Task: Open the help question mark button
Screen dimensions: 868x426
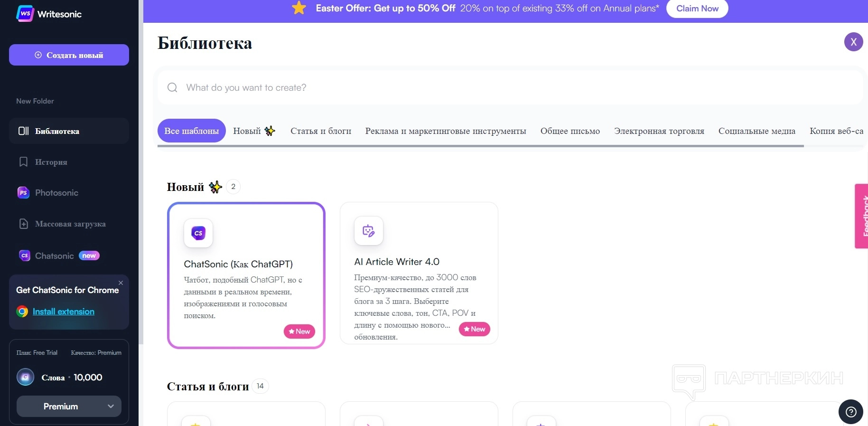Action: [851, 412]
